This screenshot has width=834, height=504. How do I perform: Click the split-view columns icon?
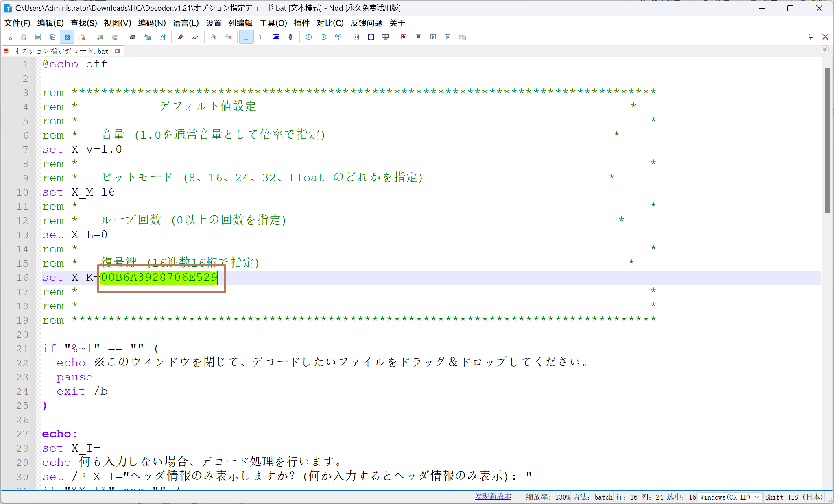[x=371, y=37]
